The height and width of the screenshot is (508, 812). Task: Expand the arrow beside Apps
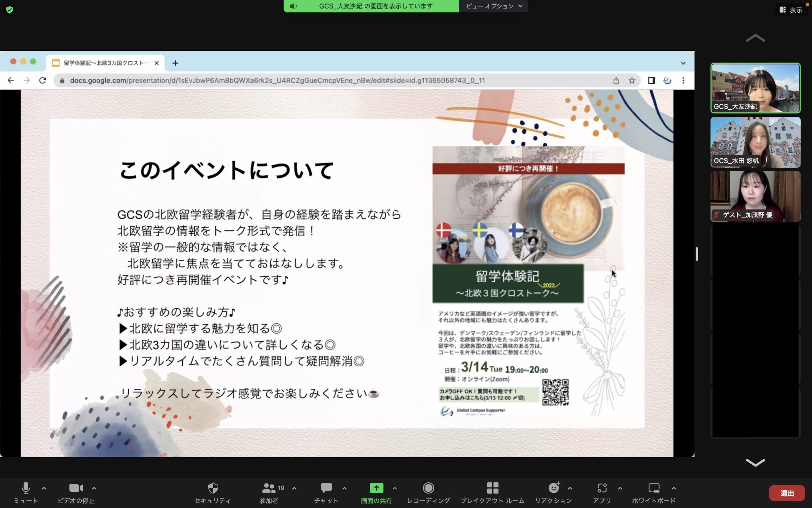click(620, 488)
